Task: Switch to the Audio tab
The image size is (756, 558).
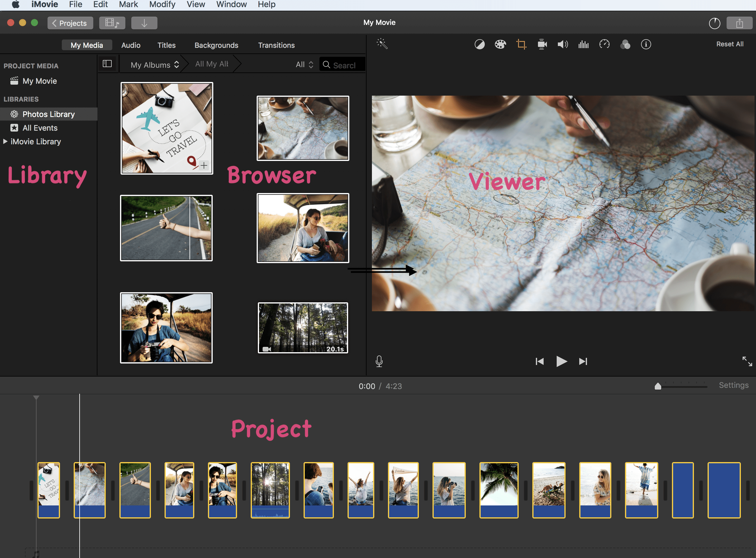Action: pos(131,45)
